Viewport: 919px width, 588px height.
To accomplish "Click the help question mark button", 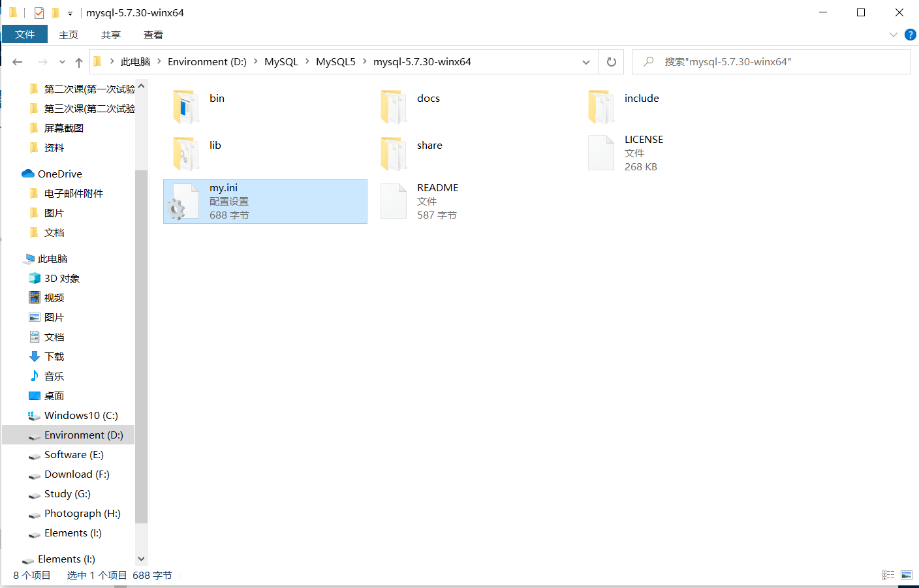I will 911,35.
